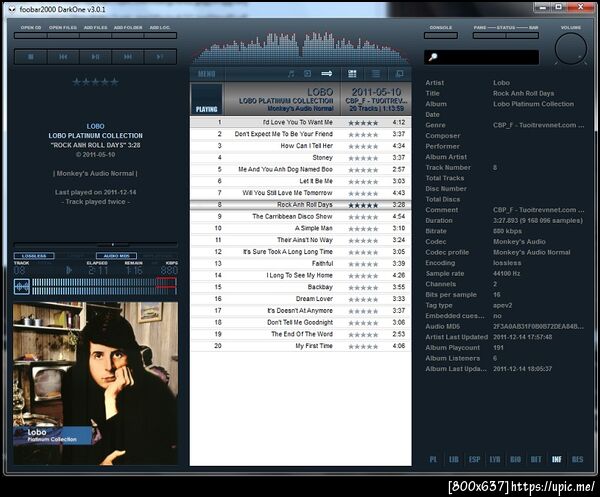
Task: Switch to the ESP panel tab
Action: coord(474,459)
